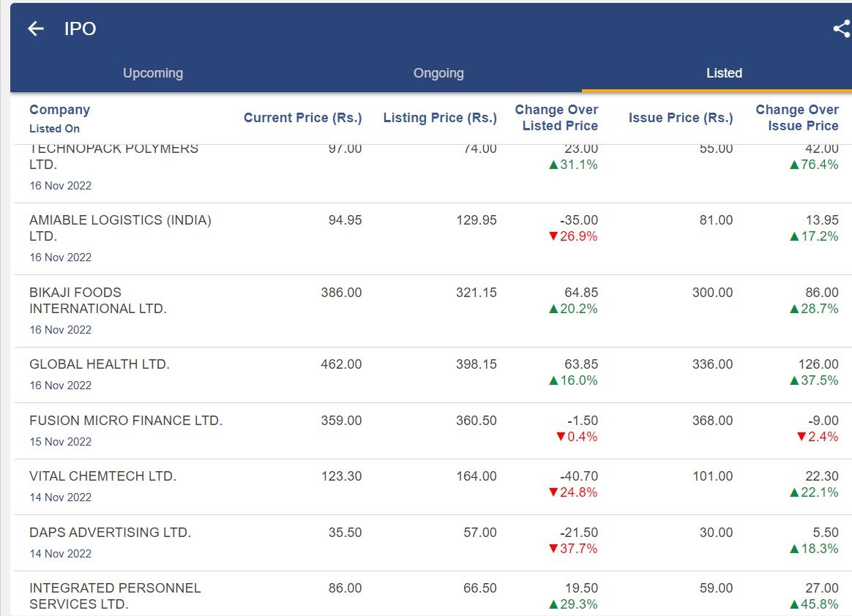The width and height of the screenshot is (852, 616).
Task: Click the 45.8% gain for Integrated Personnel
Action: point(814,604)
